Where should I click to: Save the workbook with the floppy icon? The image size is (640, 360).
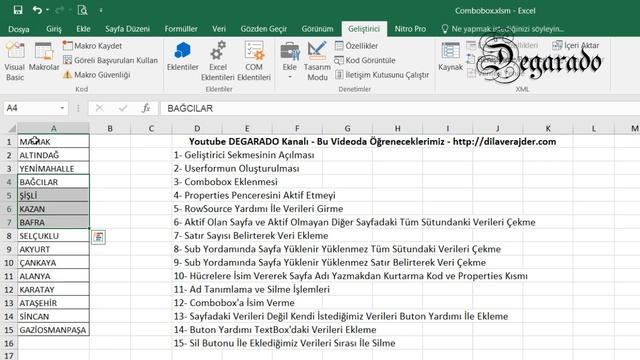pyautogui.click(x=18, y=10)
